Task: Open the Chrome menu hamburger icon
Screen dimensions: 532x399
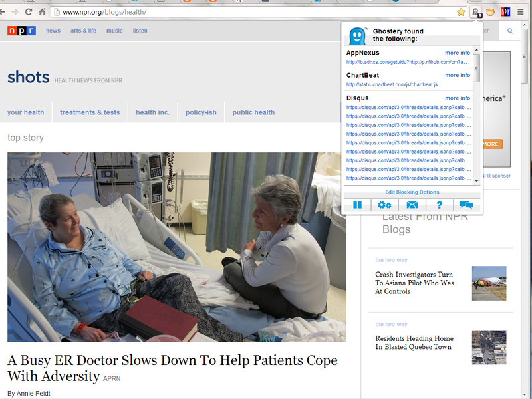Action: click(x=521, y=12)
